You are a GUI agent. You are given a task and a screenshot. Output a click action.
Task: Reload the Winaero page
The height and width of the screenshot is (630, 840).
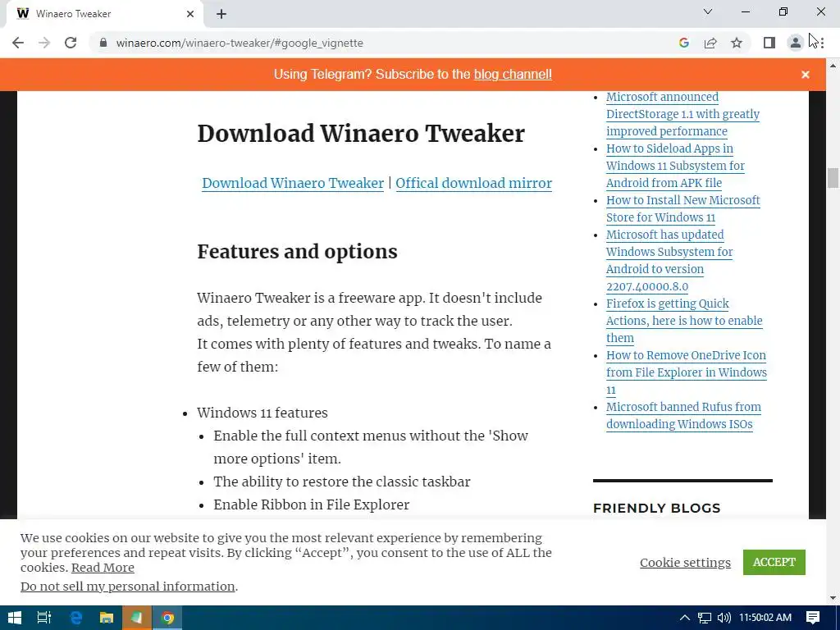(x=71, y=43)
